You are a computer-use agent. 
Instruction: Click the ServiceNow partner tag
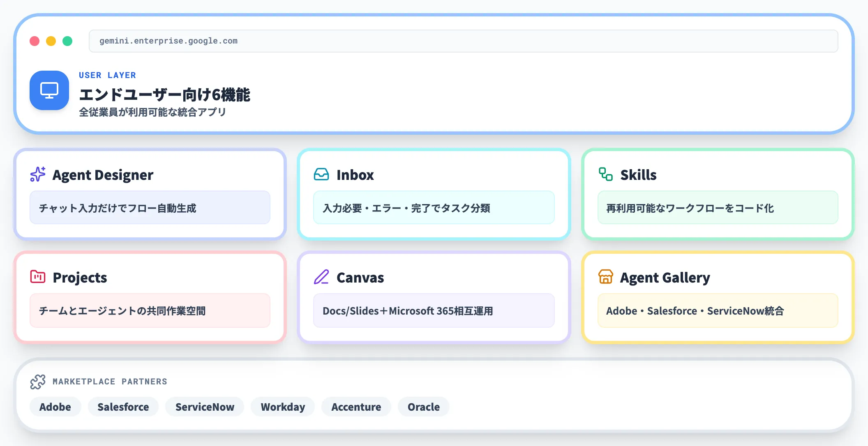click(x=204, y=407)
